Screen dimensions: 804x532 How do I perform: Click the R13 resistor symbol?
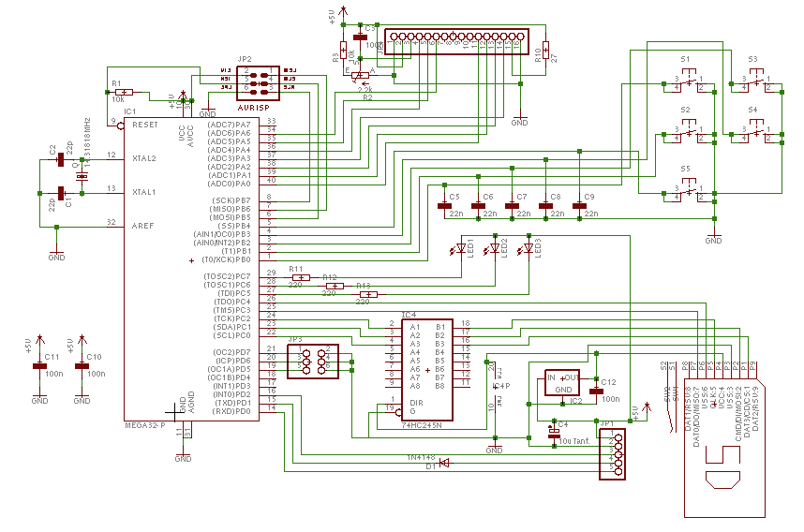(367, 295)
